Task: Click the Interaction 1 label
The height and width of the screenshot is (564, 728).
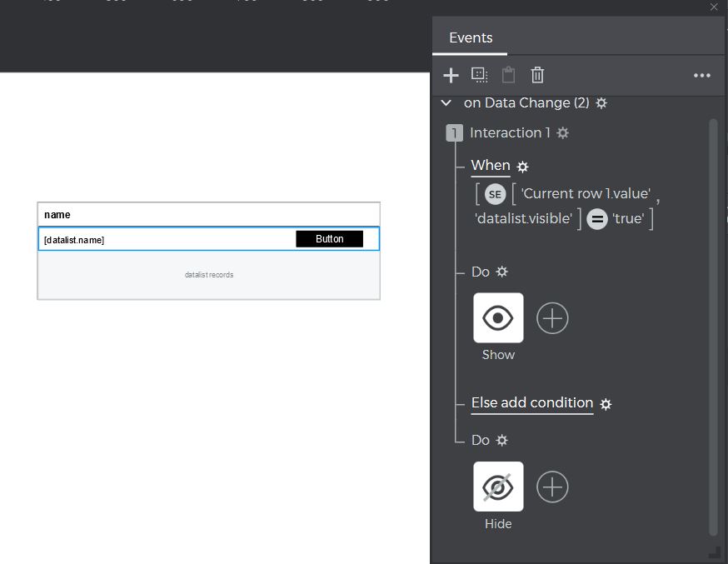Action: pos(510,132)
